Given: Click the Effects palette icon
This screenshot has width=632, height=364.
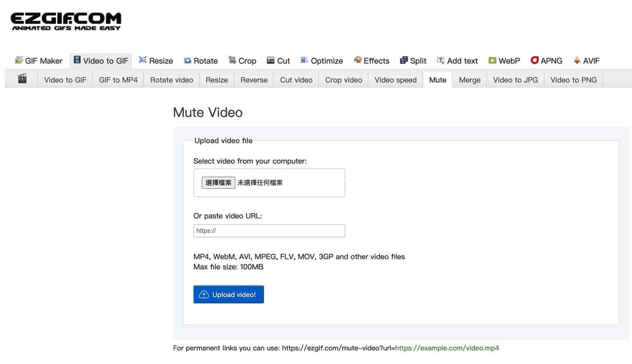Looking at the screenshot, I should coord(357,60).
